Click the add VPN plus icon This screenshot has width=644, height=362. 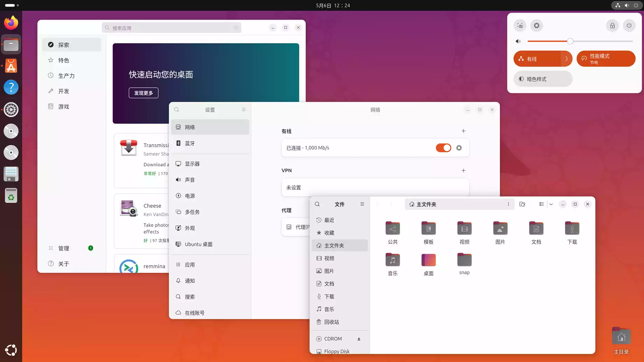(463, 171)
